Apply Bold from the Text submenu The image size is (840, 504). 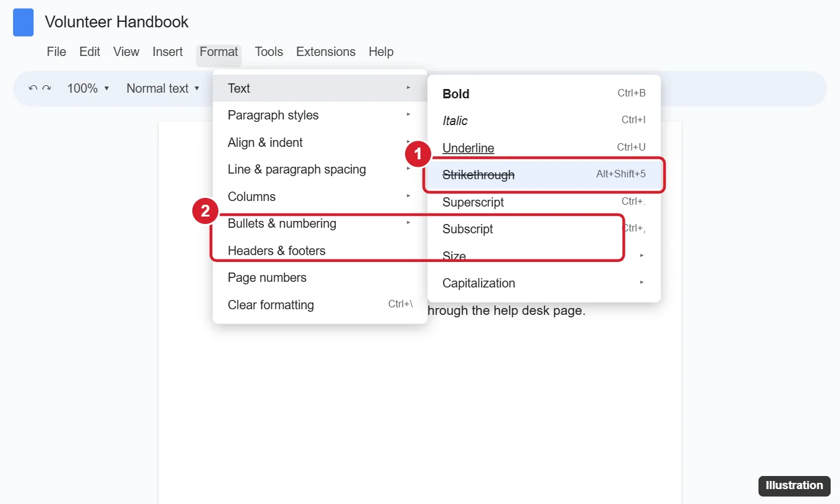pyautogui.click(x=544, y=94)
